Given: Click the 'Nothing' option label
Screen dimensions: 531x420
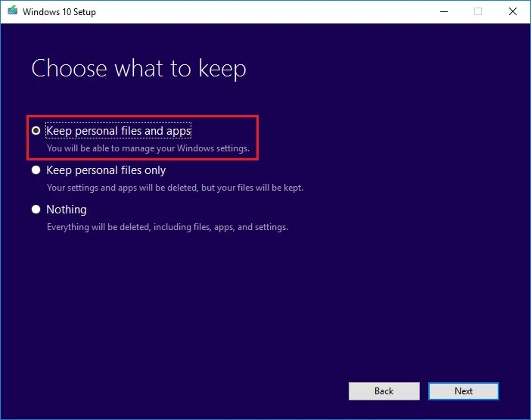Looking at the screenshot, I should [67, 210].
